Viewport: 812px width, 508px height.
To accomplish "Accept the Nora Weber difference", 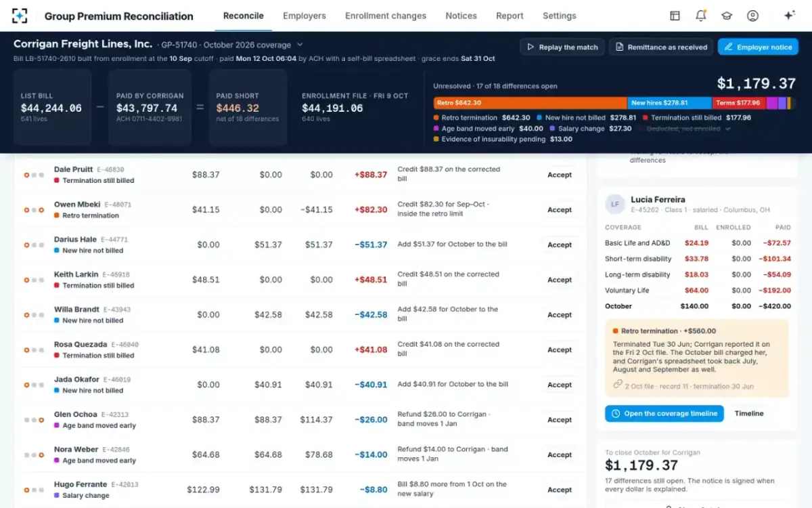I will click(560, 454).
